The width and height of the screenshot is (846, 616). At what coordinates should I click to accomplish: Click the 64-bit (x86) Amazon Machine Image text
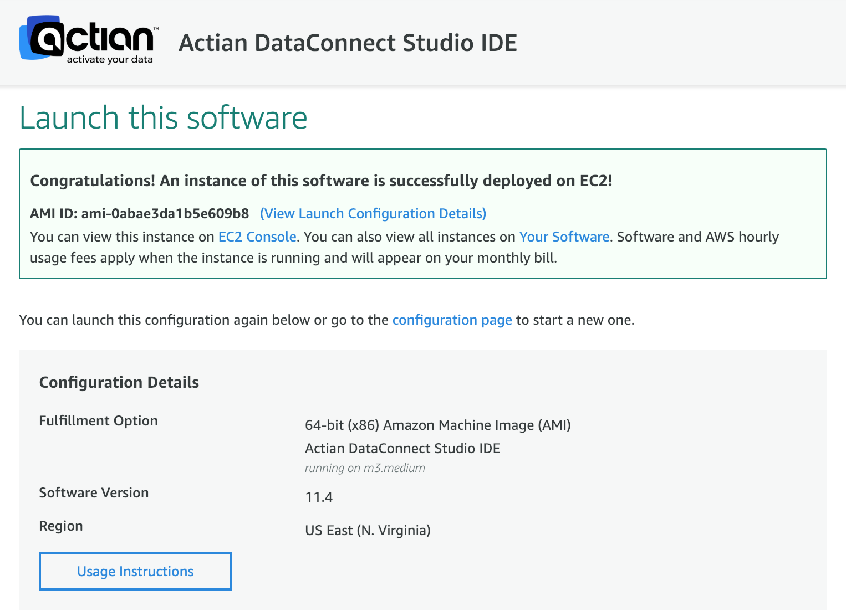point(437,425)
